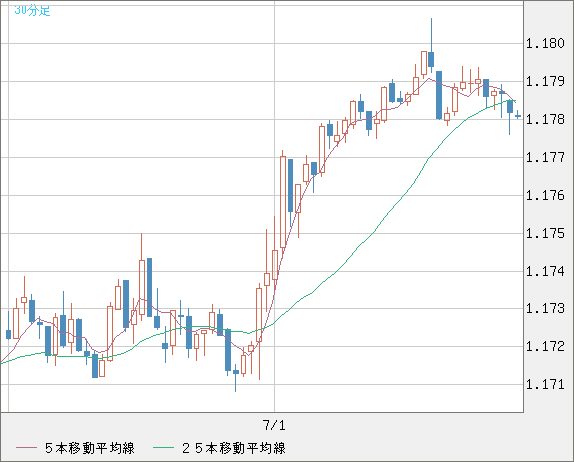Click the green 25-period legend line sample
The height and width of the screenshot is (462, 574).
pos(163,448)
